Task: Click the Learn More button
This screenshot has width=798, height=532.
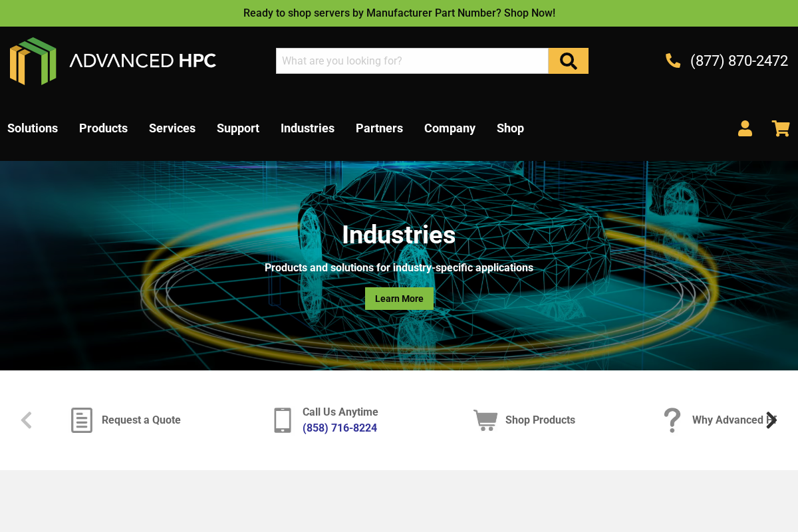Action: pos(399,298)
